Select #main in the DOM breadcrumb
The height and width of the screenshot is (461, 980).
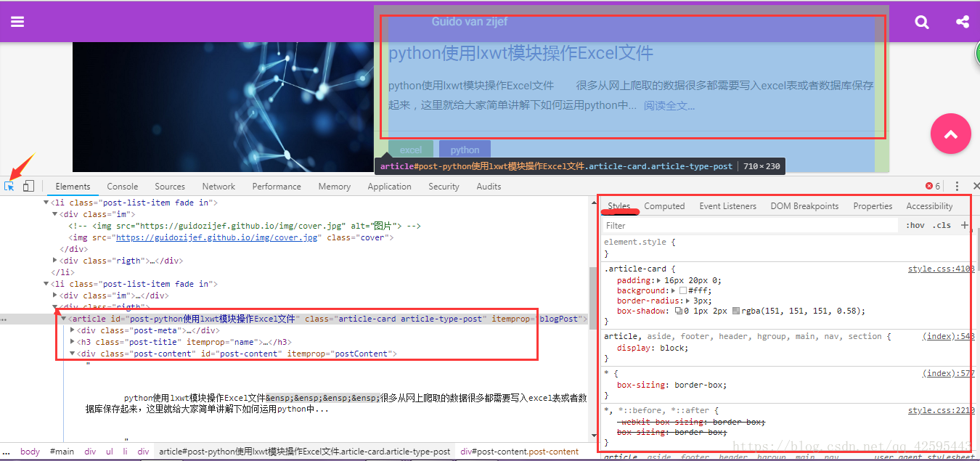pos(62,452)
